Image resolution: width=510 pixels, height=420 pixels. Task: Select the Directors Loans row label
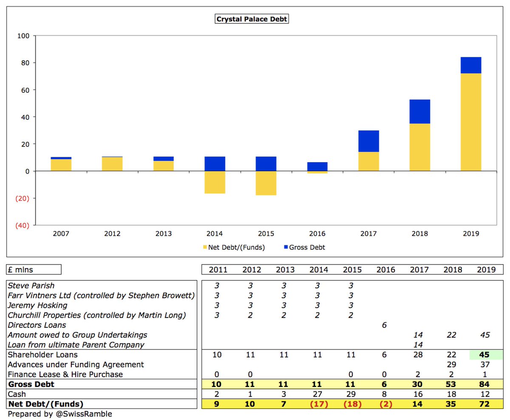[37, 325]
